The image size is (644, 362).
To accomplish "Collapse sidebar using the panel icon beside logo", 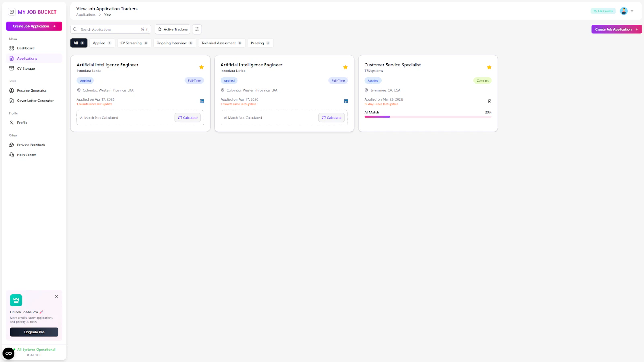I will point(12,12).
